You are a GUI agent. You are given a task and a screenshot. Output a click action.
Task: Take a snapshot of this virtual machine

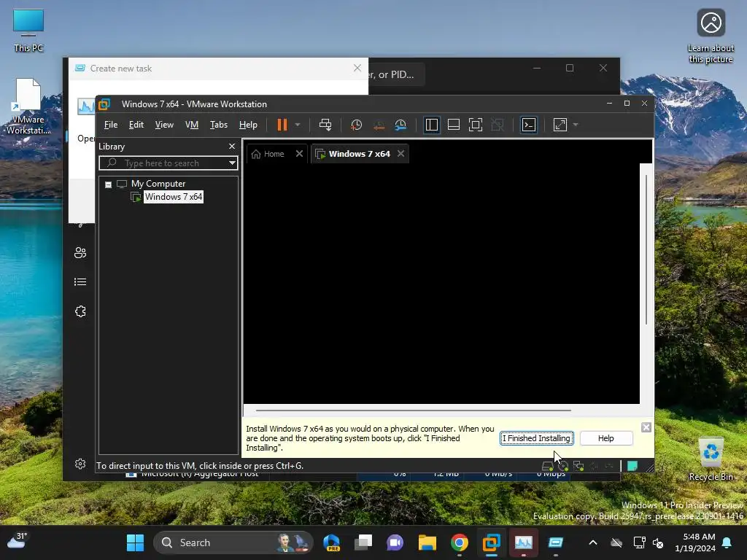click(356, 125)
